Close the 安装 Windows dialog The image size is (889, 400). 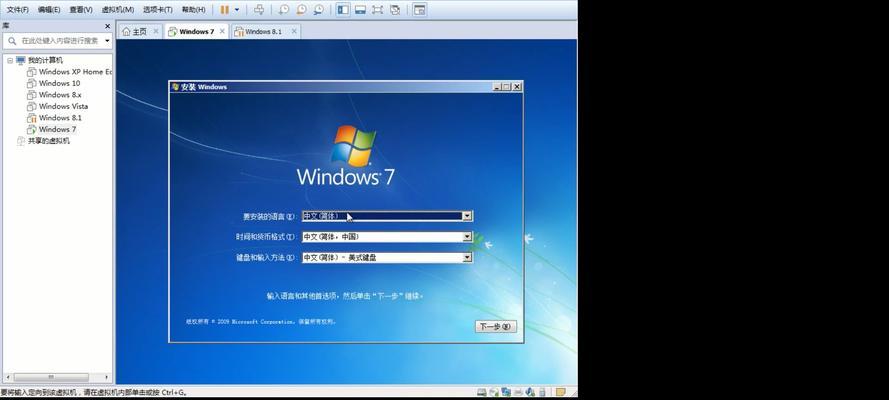coord(517,87)
